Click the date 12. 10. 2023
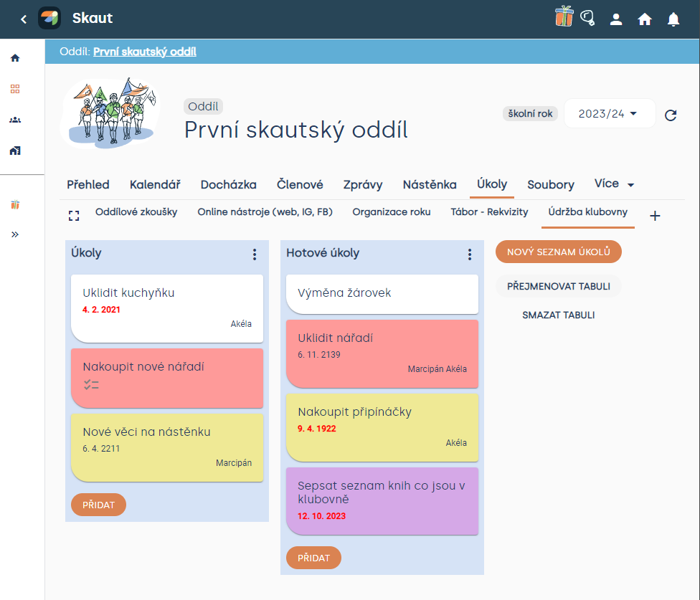Viewport: 700px width, 600px height. (x=321, y=516)
